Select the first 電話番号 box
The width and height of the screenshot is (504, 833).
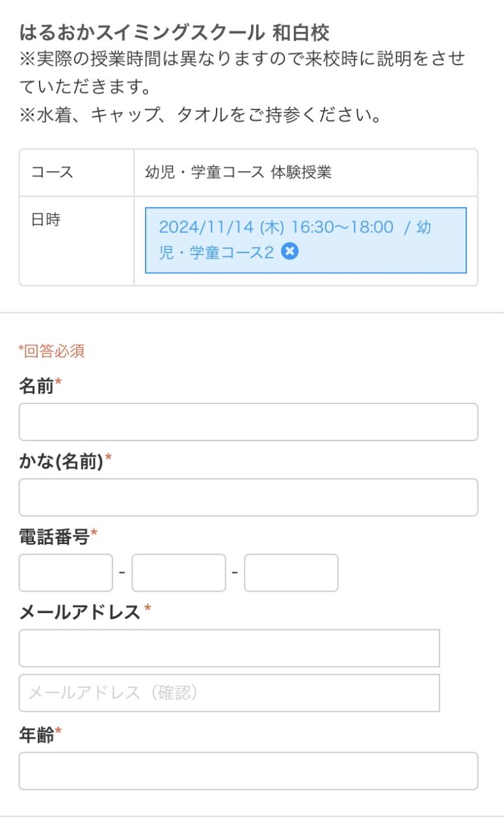66,573
